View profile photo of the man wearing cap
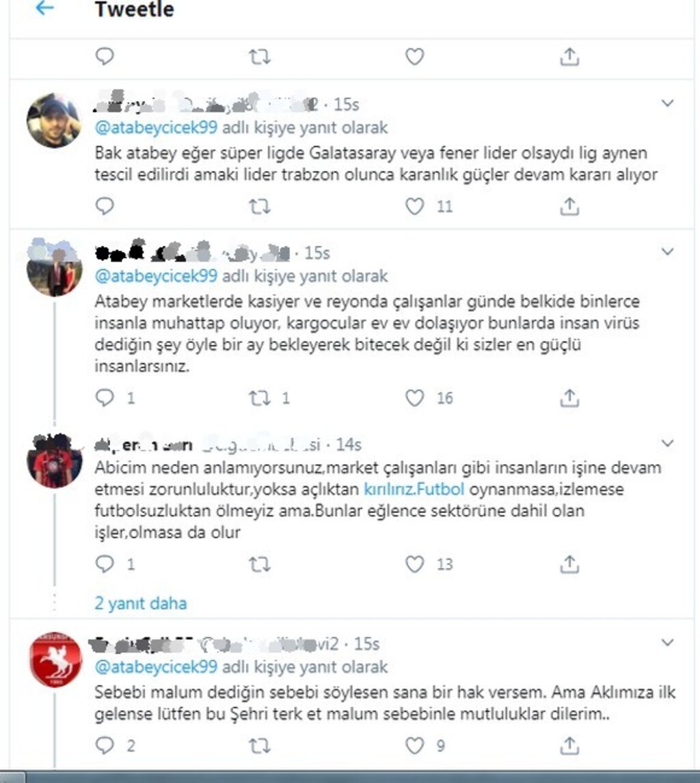Viewport: 700px width, 783px height. tap(54, 120)
